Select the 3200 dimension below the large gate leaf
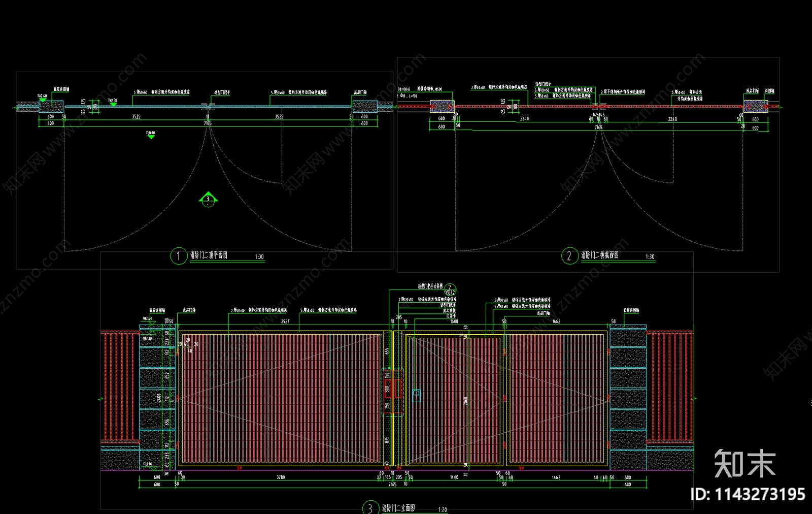The image size is (812, 514). click(x=281, y=477)
